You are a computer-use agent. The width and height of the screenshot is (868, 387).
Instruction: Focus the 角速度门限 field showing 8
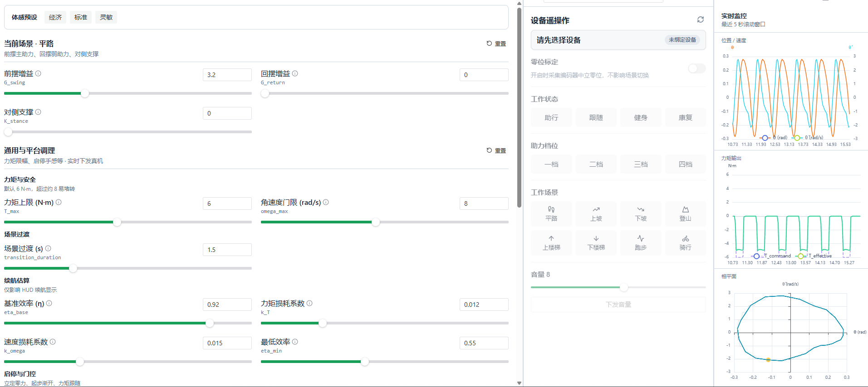coord(484,203)
